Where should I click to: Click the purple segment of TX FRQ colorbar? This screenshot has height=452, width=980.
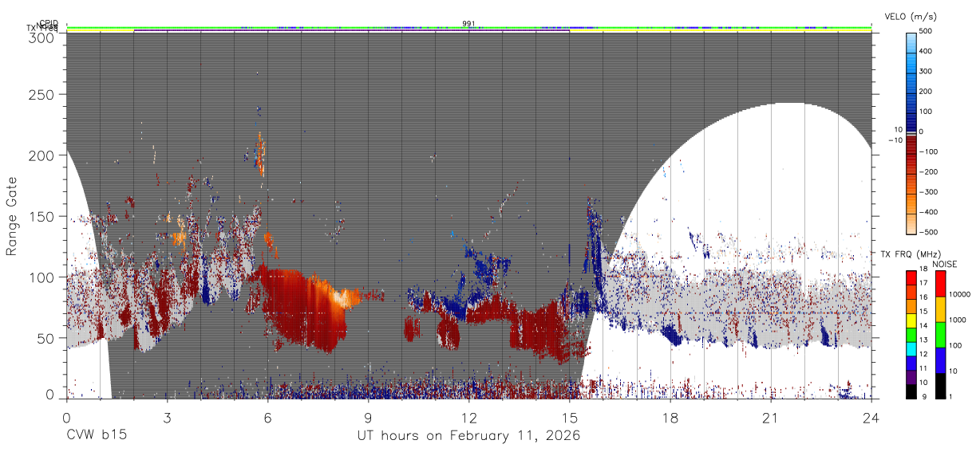pos(911,379)
